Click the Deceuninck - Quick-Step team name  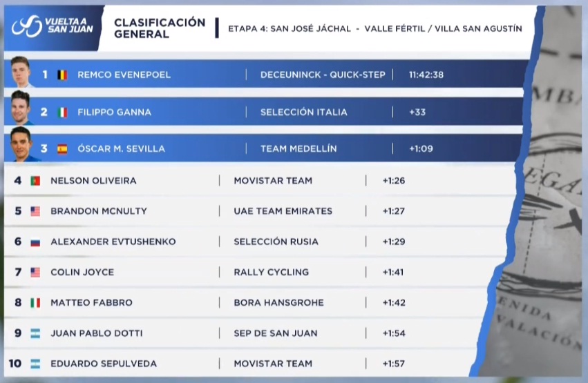click(323, 75)
